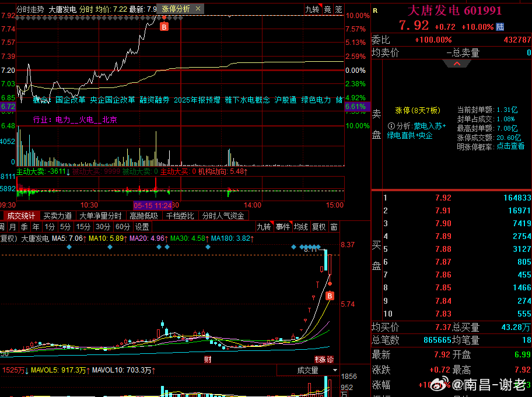Click the 诊 marker below the K-line chart

[330, 359]
